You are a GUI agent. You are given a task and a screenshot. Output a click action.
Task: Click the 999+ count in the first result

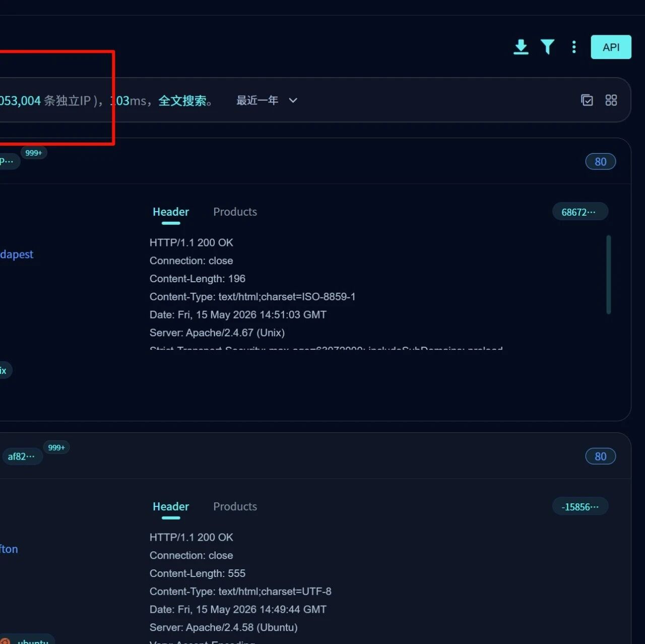tap(34, 153)
